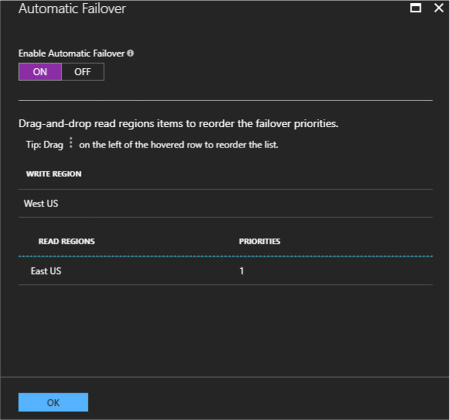Click the East US region name text

46,271
